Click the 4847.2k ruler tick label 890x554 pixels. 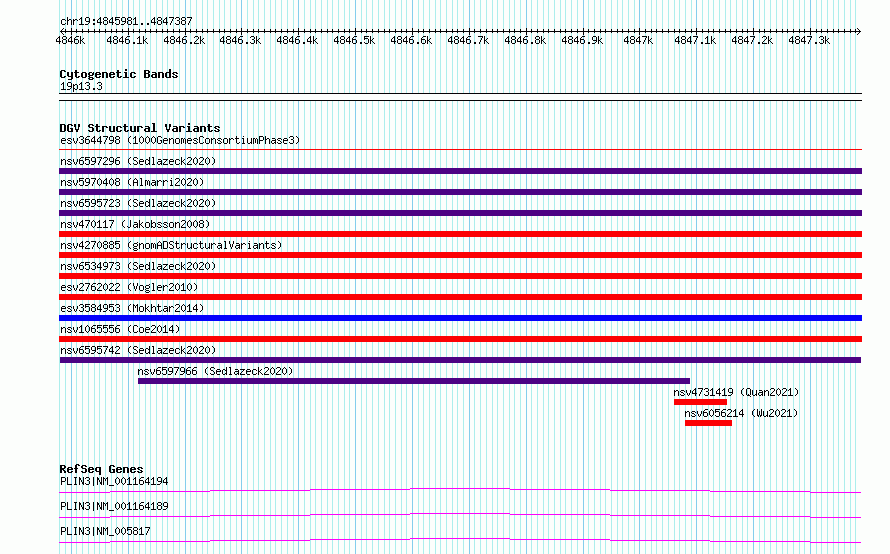tap(752, 40)
